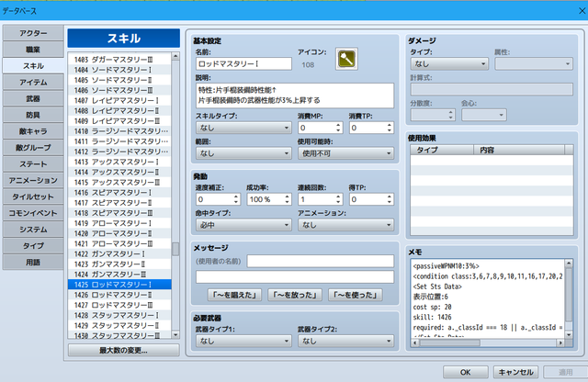Expand the スキルタイプ dropdown
The height and width of the screenshot is (382, 588).
(243, 128)
